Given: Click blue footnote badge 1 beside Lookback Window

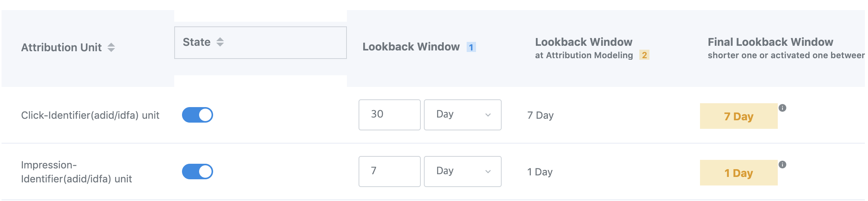Looking at the screenshot, I should (471, 47).
